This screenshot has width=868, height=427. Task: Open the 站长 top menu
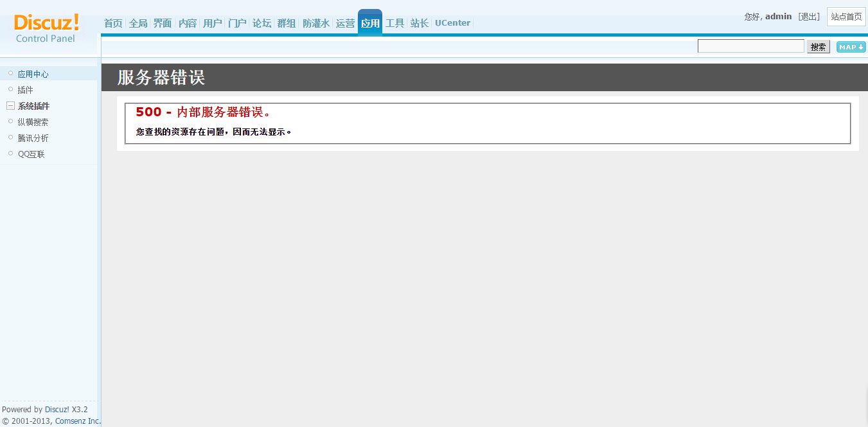[420, 23]
